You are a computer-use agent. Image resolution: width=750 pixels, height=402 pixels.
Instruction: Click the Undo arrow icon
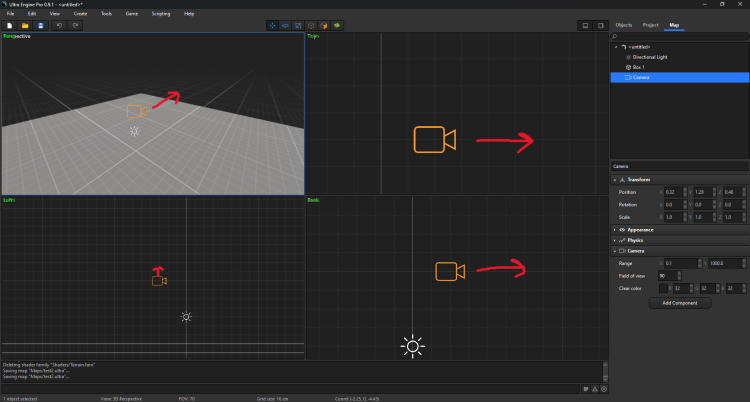point(60,24)
